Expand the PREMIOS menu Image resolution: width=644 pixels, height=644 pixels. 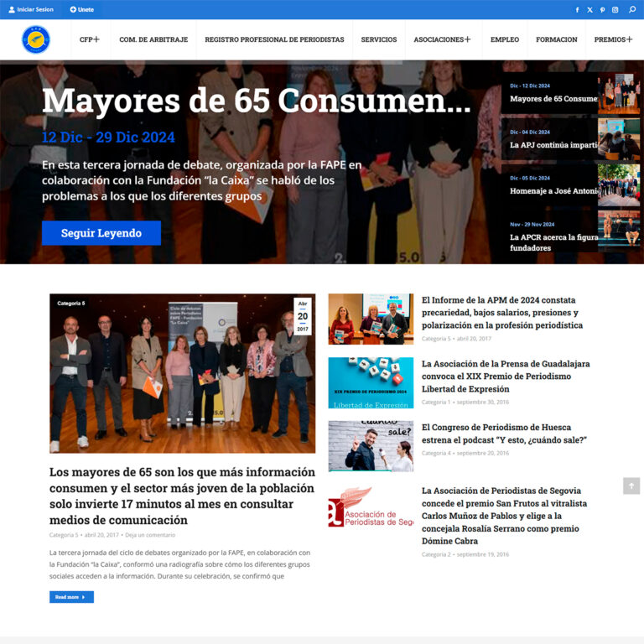pyautogui.click(x=613, y=39)
